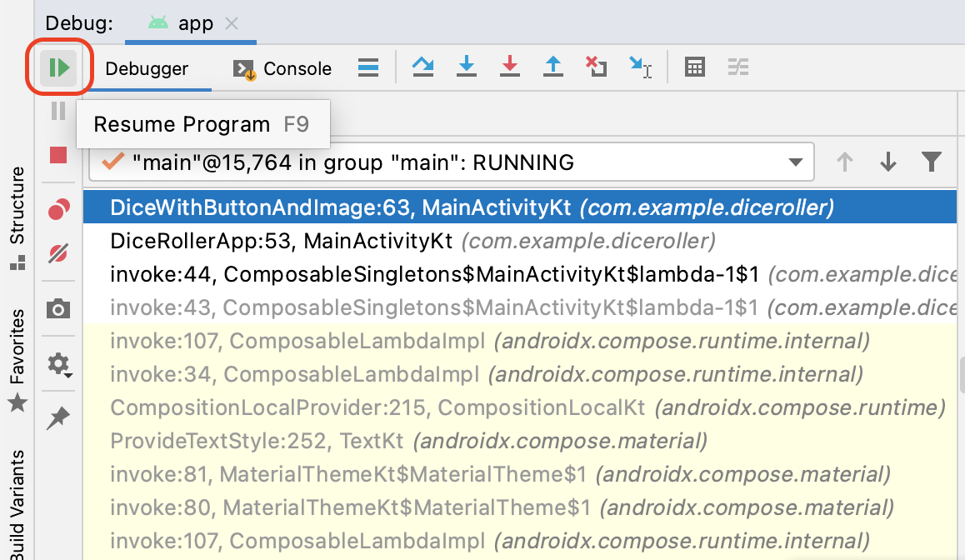Switch to the Debugger tab

(147, 68)
